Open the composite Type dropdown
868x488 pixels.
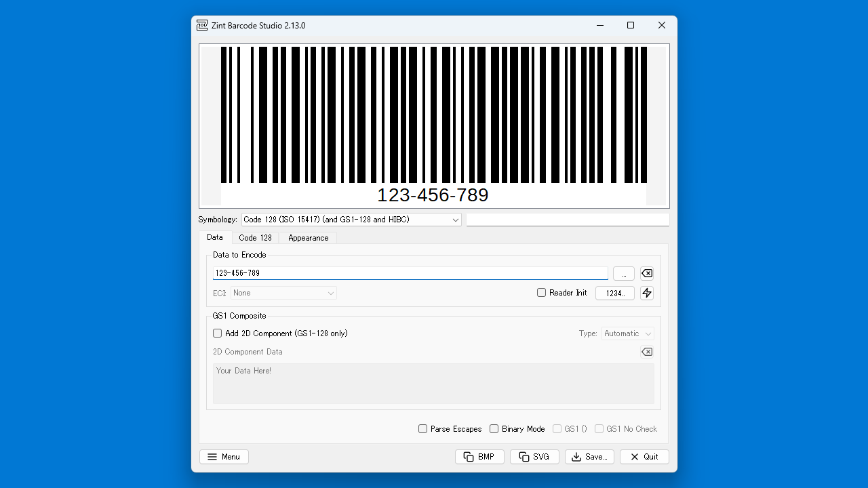tap(628, 333)
